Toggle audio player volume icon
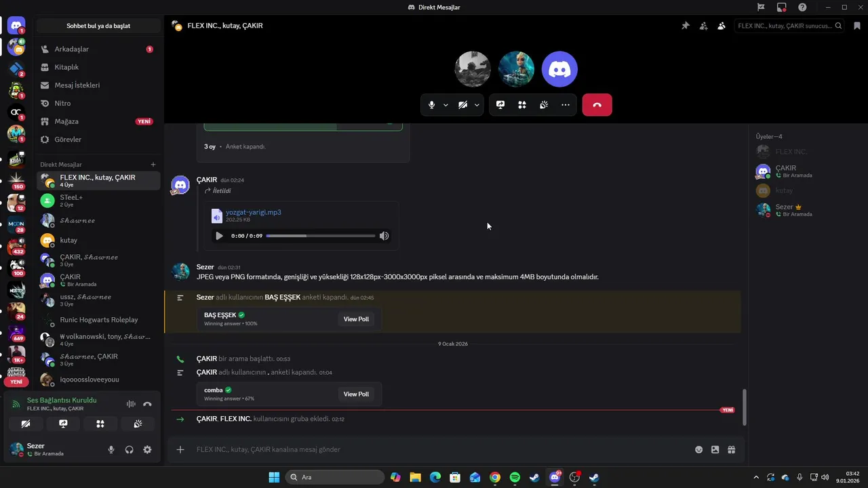The image size is (868, 488). [x=384, y=236]
